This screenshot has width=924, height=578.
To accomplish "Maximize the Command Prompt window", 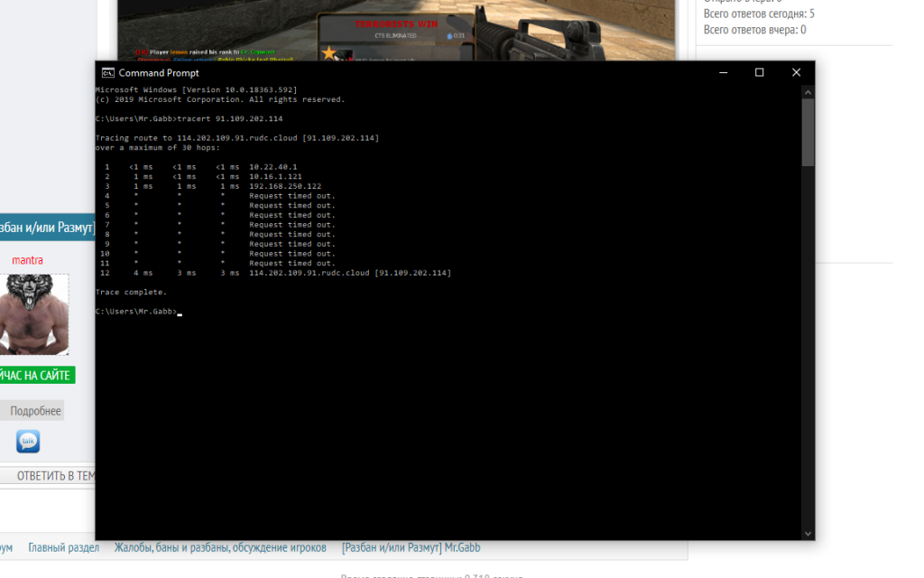I will pos(759,72).
